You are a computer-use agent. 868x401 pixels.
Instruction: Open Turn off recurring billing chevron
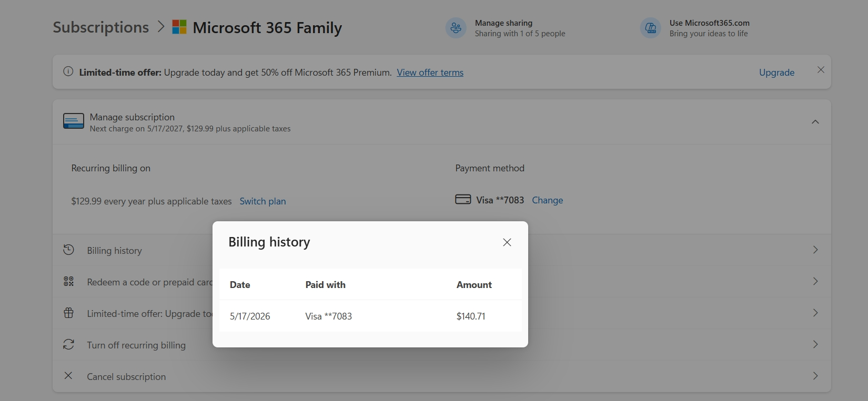(x=815, y=344)
